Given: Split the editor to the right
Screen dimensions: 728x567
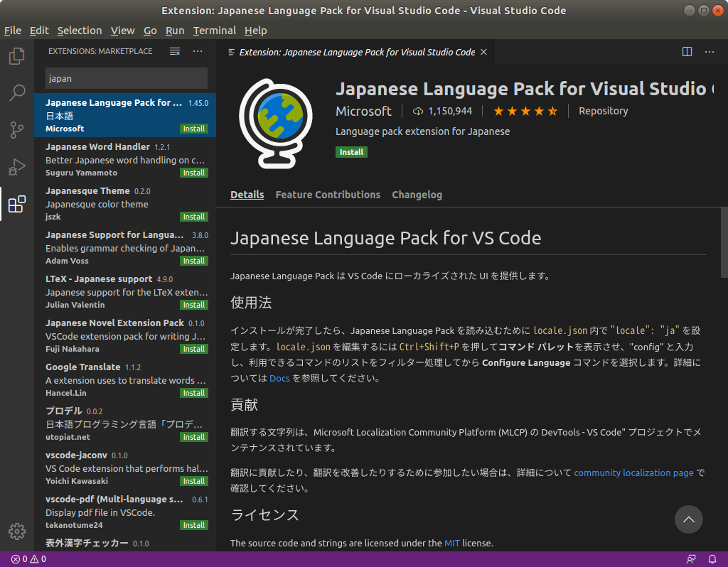Looking at the screenshot, I should coord(687,51).
